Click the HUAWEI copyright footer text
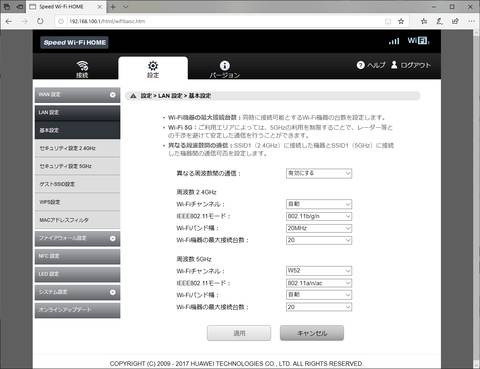The width and height of the screenshot is (480, 369). [x=236, y=363]
